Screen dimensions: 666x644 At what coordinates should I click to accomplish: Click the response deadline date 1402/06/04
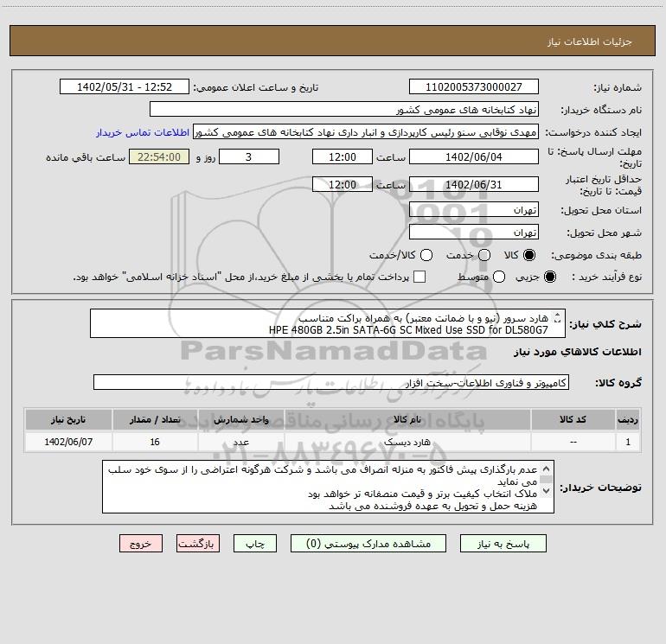click(474, 157)
